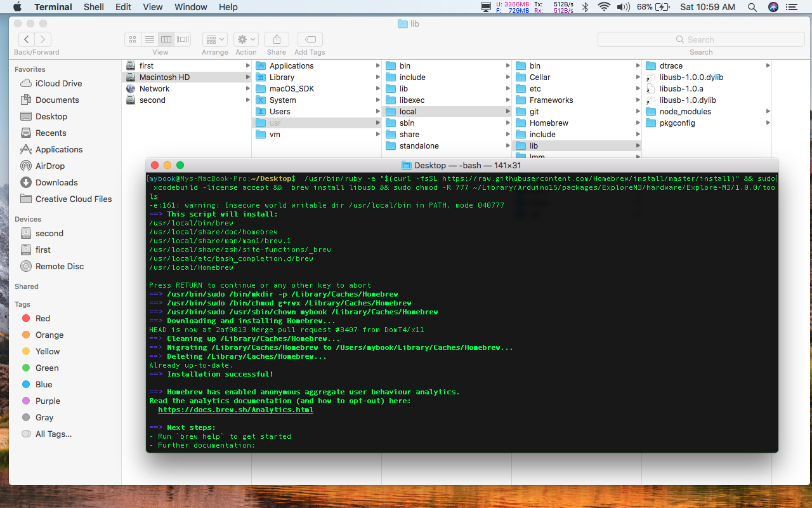Viewport: 812px width, 508px height.
Task: Open the Action gear menu
Action: click(x=246, y=39)
